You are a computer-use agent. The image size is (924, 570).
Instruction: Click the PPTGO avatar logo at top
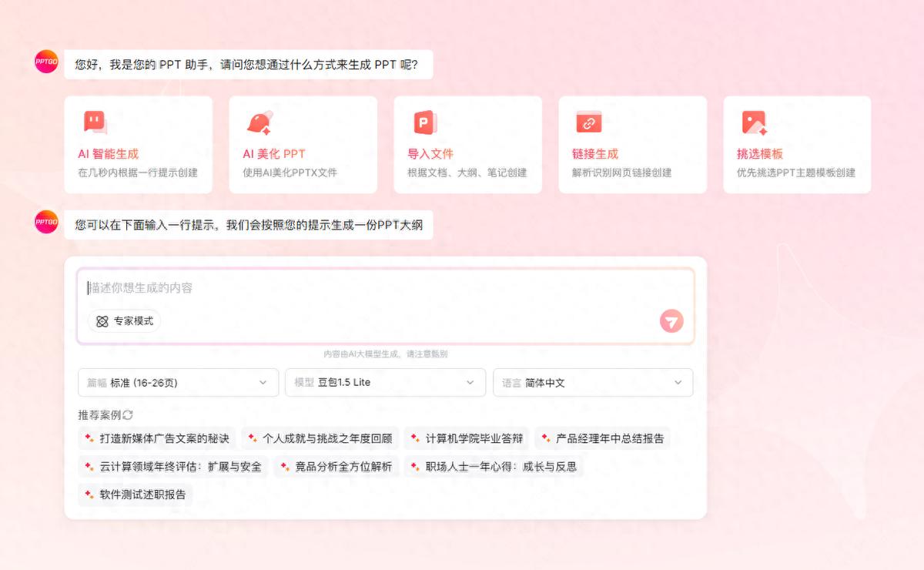pyautogui.click(x=46, y=62)
